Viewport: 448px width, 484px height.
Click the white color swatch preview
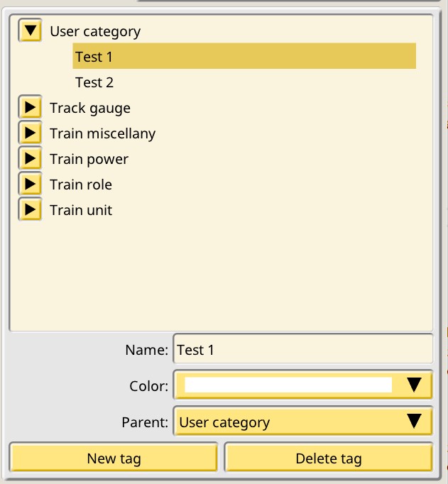pos(288,385)
